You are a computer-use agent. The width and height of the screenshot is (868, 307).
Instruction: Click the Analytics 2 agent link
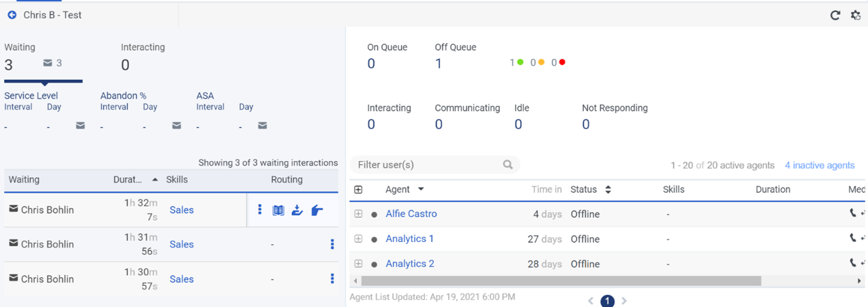click(410, 263)
